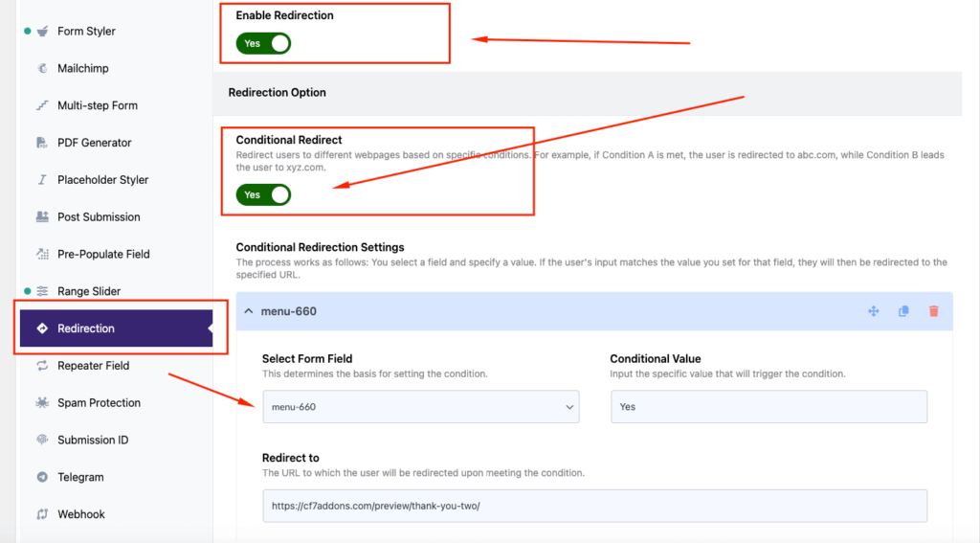Click the Conditional Value input field

768,407
